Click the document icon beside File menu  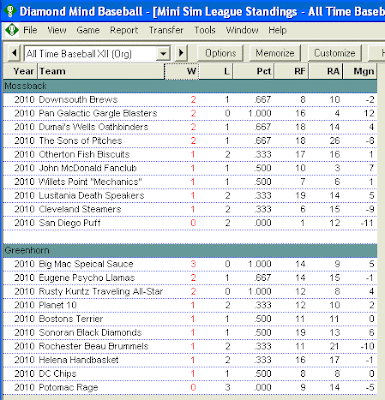12,30
